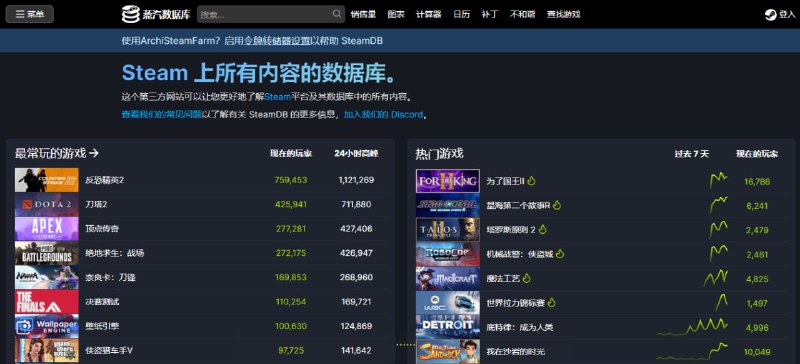Click the Apex Legends game thumbnail

click(46, 229)
